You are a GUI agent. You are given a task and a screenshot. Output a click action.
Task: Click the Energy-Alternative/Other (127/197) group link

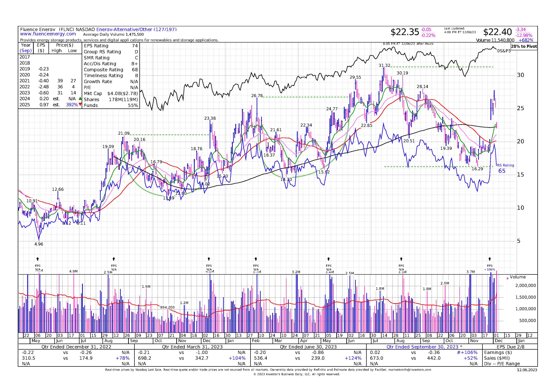[x=136, y=29]
